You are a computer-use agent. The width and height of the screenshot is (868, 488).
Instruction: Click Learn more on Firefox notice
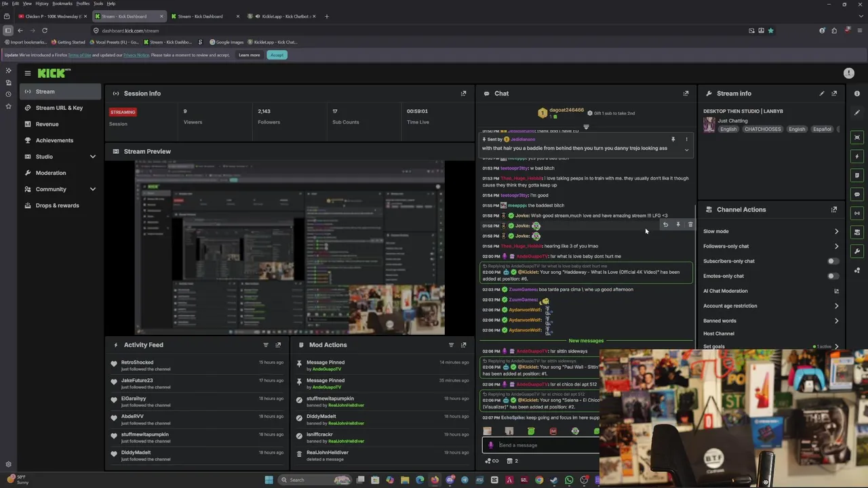click(250, 55)
